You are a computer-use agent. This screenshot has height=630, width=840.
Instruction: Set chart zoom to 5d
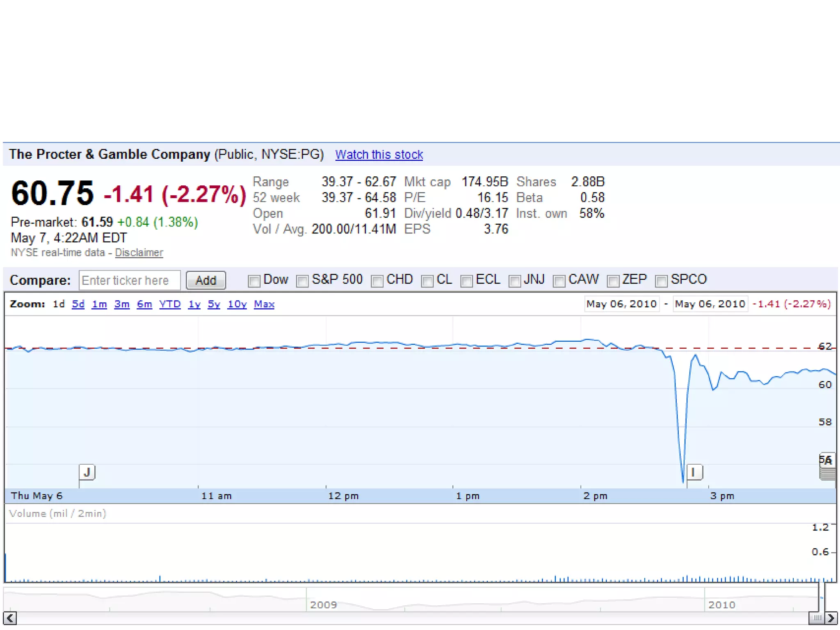[x=78, y=304]
